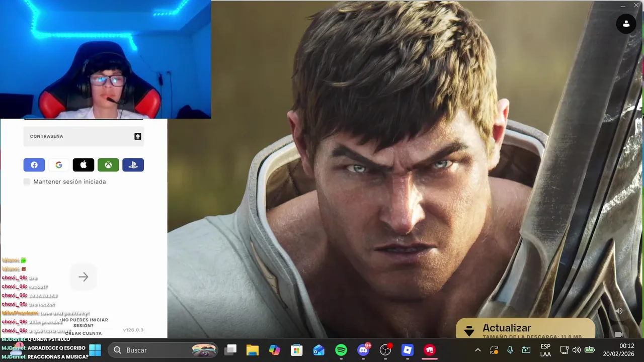
Task: Sign in with Xbox button
Action: click(x=108, y=165)
